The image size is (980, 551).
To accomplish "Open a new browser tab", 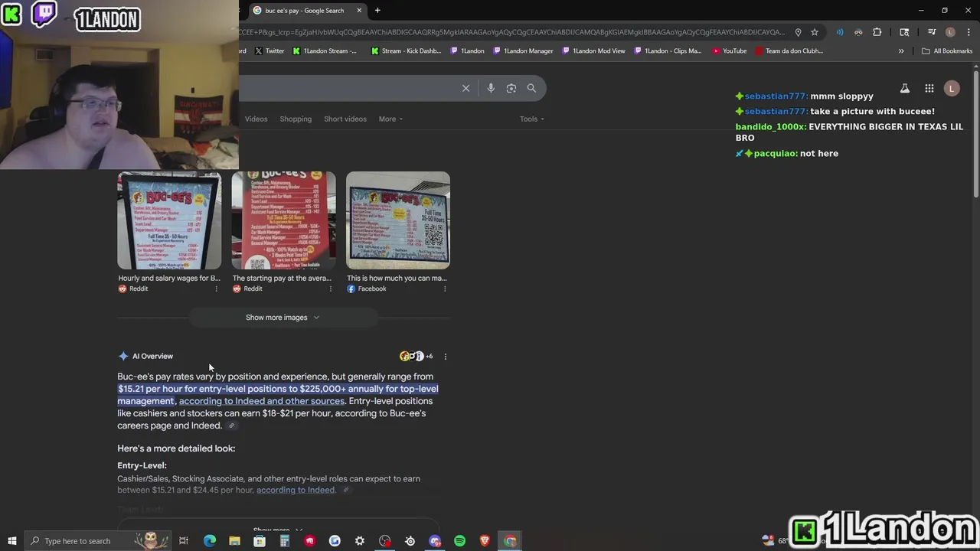I will (377, 11).
